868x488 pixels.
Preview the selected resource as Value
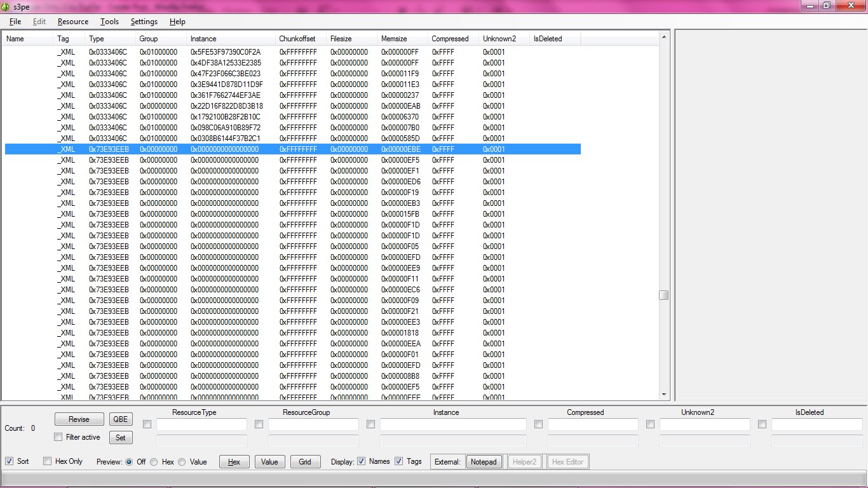tap(269, 461)
